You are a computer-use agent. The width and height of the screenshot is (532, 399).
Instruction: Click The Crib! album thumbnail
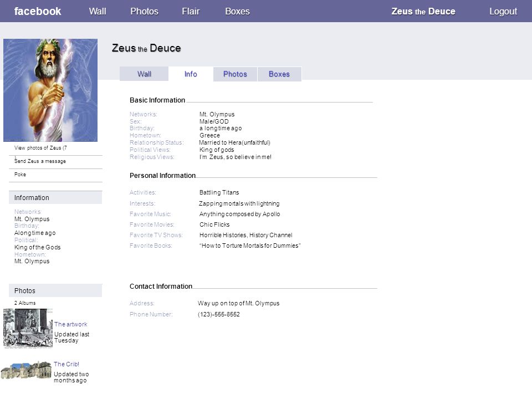[x=26, y=370]
